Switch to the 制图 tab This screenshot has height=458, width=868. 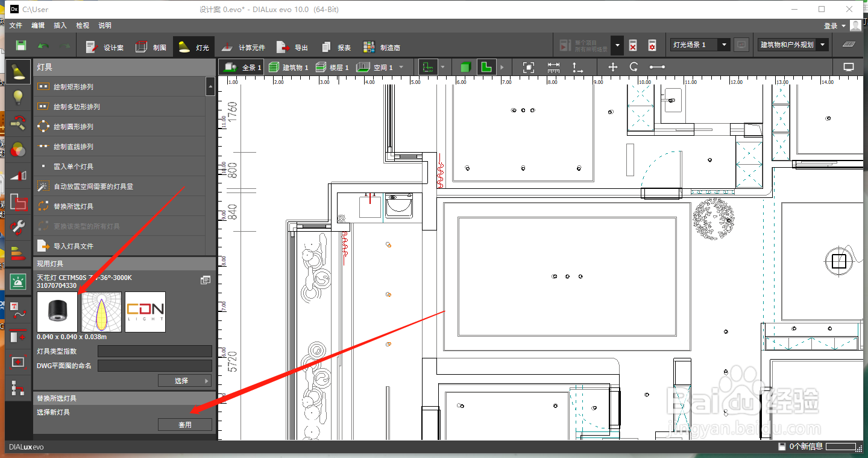151,47
